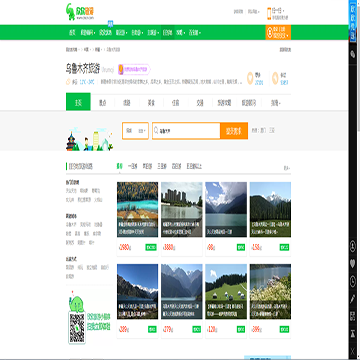Viewport: 360px width, 360px height.
Task: Select the 四日游 filter tab
Action: pos(177,166)
